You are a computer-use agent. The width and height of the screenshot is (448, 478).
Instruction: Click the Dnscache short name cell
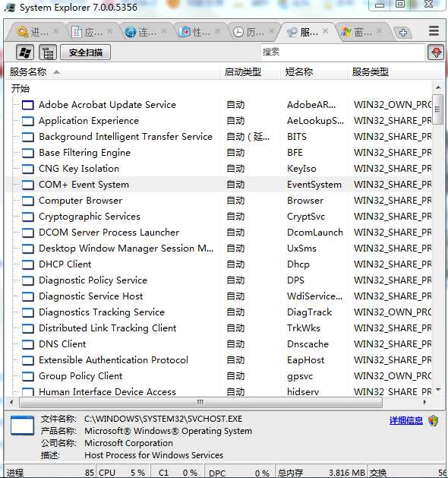pyautogui.click(x=308, y=343)
